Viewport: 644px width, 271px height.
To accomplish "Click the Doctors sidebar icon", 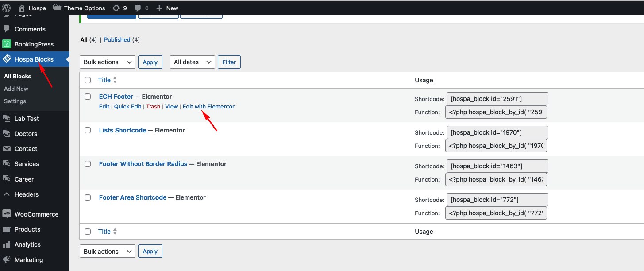I will 6,133.
